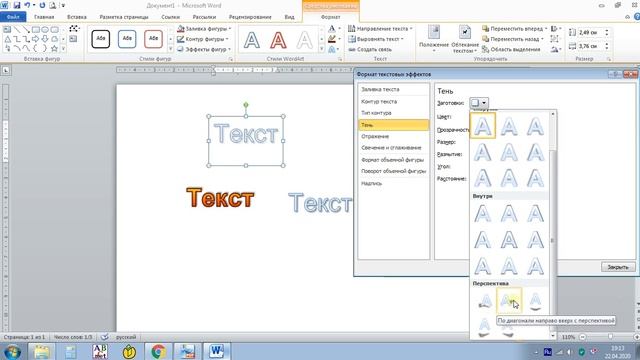Select the oval shape in shapes gallery

click(44, 30)
